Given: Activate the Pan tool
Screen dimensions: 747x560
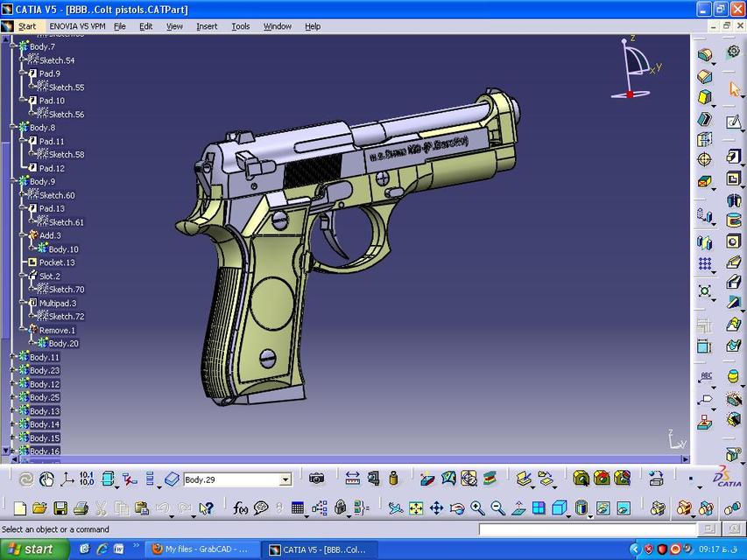Looking at the screenshot, I should click(x=436, y=506).
